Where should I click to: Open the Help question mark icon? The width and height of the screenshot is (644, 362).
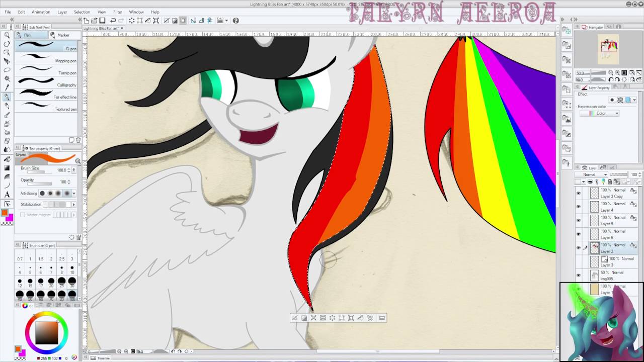pyautogui.click(x=235, y=21)
